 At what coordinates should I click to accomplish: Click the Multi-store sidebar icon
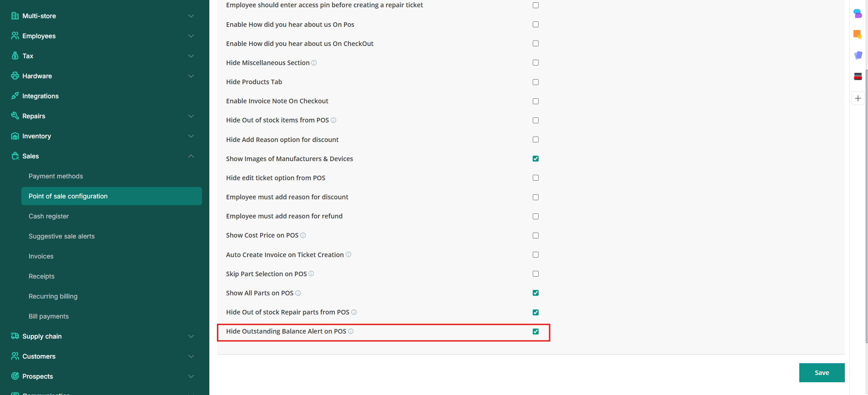click(x=15, y=16)
